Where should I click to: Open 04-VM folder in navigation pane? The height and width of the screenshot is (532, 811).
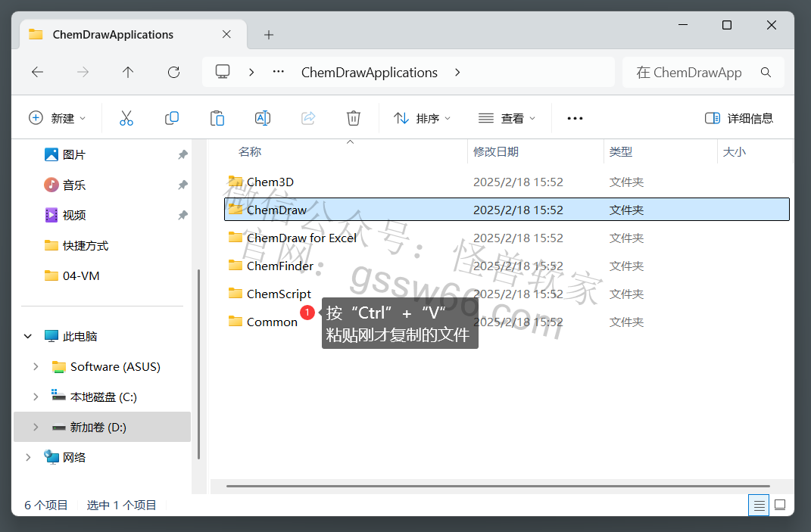tap(72, 275)
